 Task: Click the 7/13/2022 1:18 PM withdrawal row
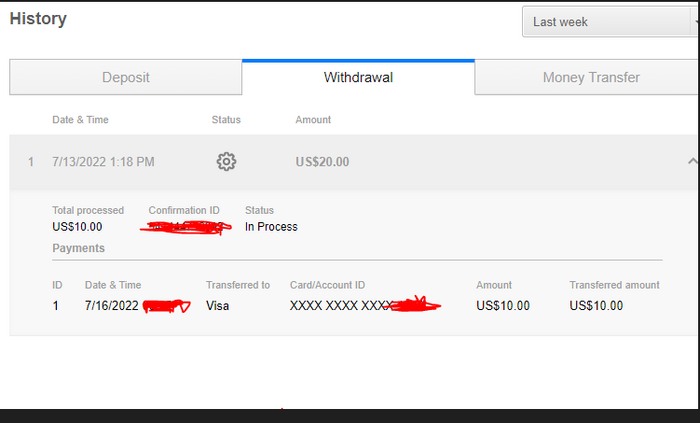(354, 162)
